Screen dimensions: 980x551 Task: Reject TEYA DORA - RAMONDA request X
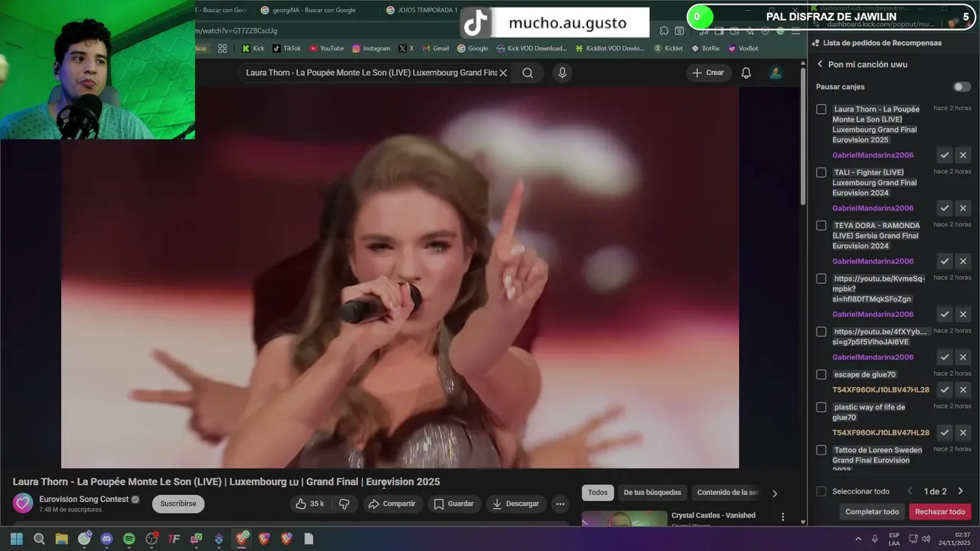point(963,261)
